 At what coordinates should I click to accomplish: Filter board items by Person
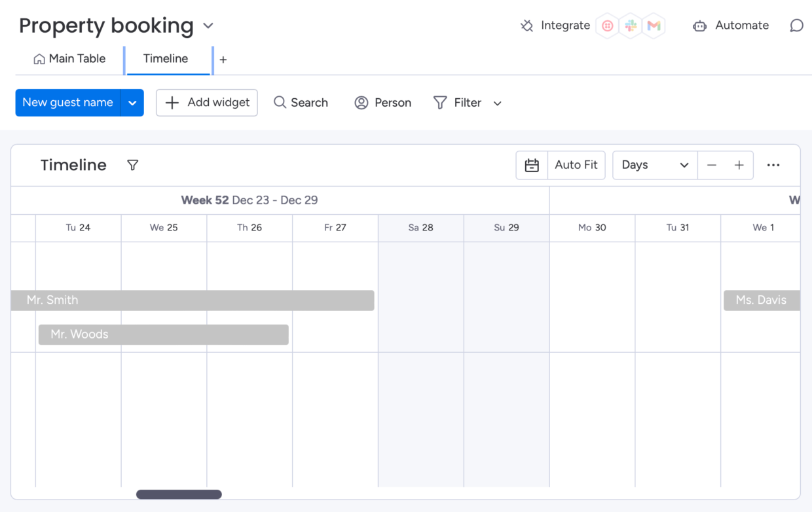tap(382, 103)
